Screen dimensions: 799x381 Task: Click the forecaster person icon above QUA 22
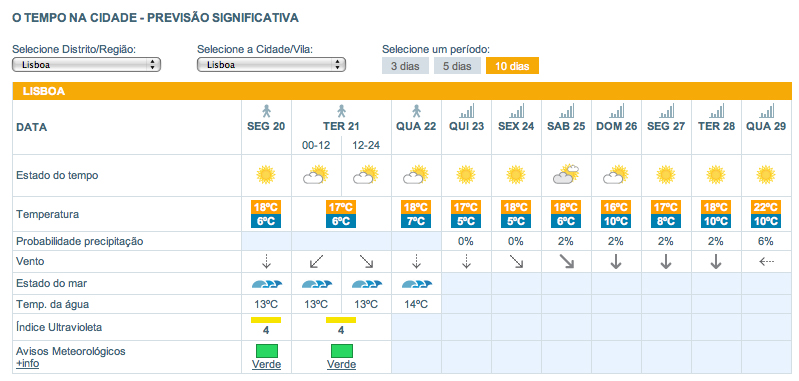416,111
